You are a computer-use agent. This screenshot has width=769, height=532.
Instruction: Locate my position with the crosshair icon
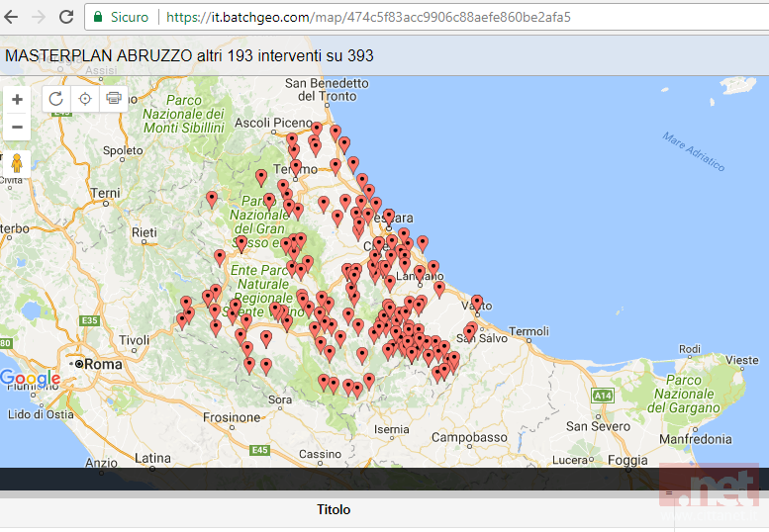(85, 99)
